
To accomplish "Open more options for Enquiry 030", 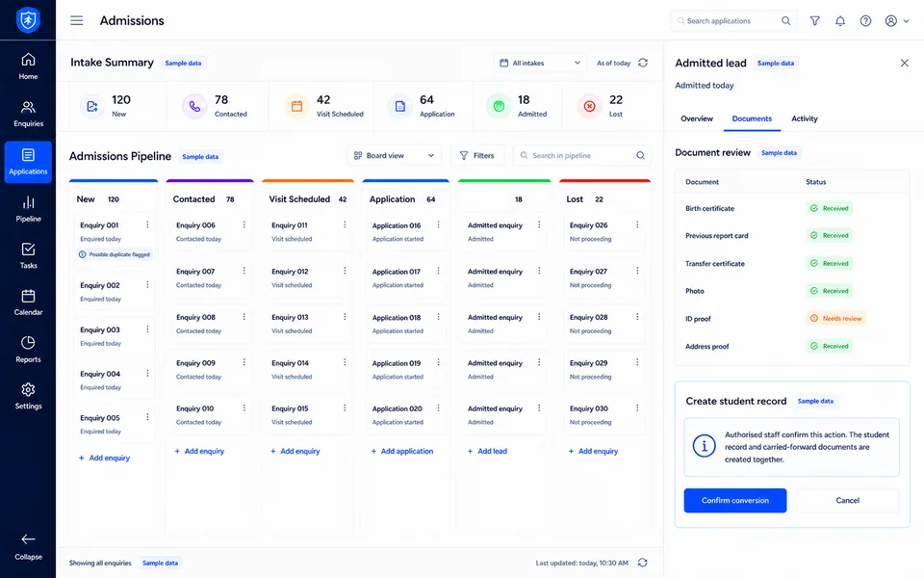I will tap(637, 408).
